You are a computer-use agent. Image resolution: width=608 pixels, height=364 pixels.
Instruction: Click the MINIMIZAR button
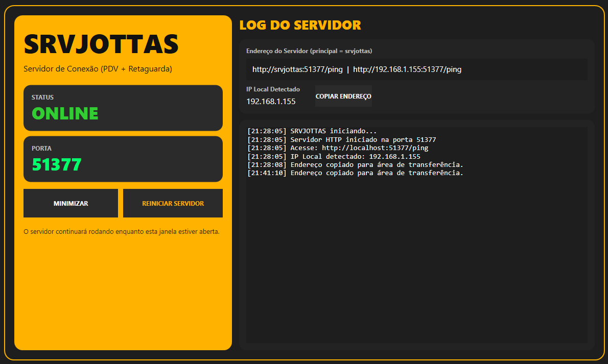click(71, 203)
